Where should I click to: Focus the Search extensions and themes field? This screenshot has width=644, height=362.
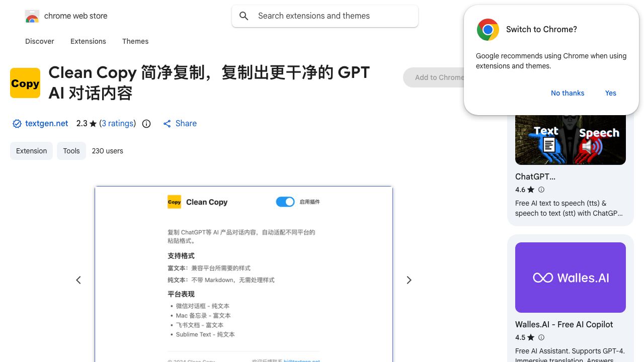tap(325, 16)
